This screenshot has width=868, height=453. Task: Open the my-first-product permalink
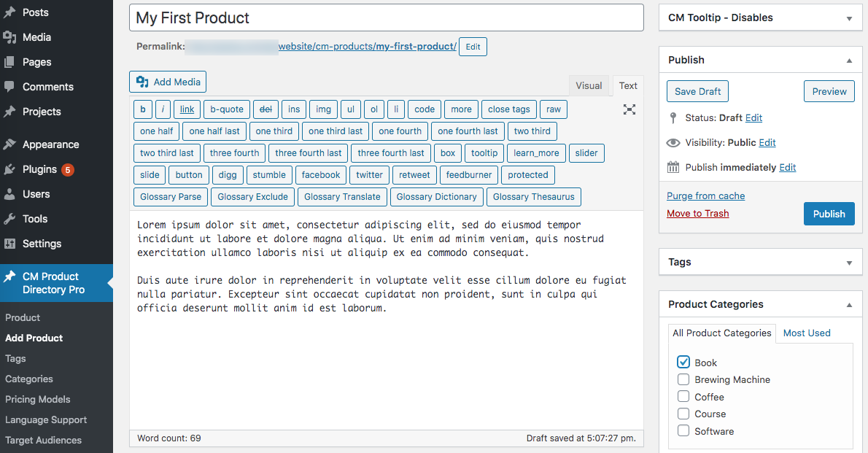[x=368, y=47]
